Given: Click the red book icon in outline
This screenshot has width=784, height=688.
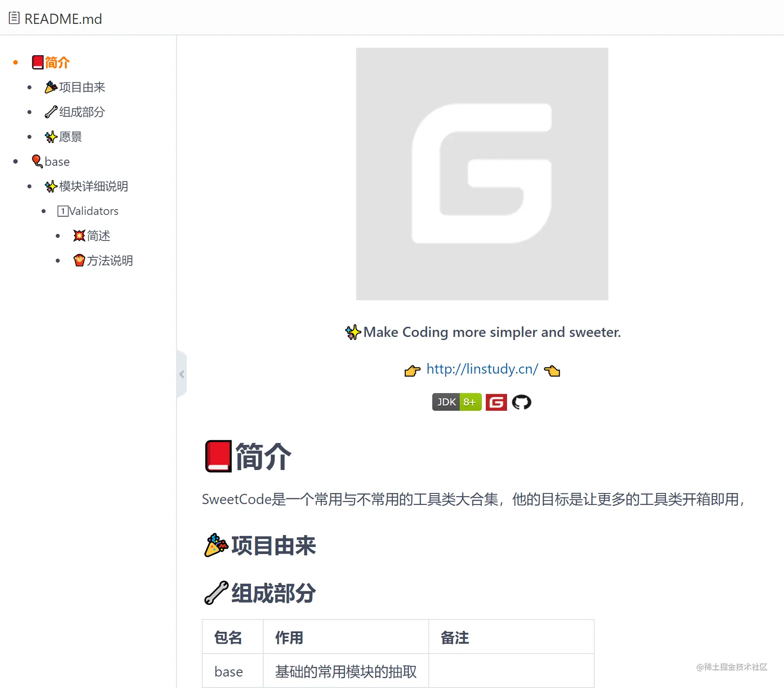Looking at the screenshot, I should [38, 62].
